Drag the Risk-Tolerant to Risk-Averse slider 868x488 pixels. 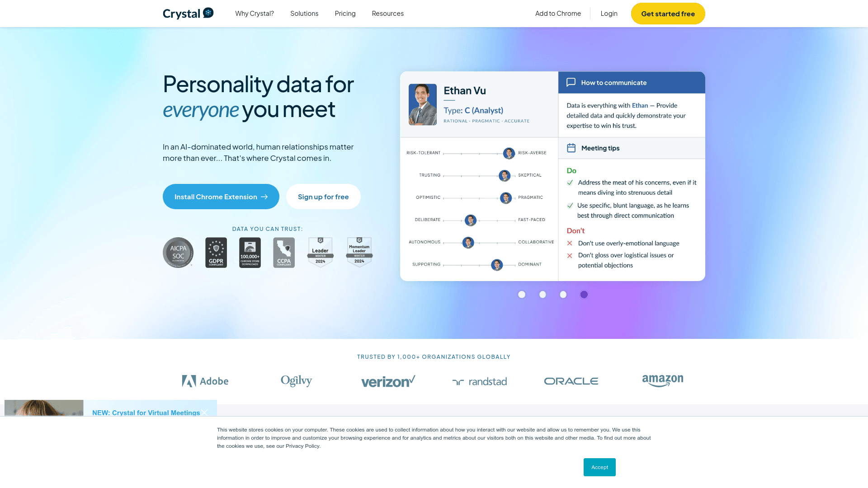(509, 153)
